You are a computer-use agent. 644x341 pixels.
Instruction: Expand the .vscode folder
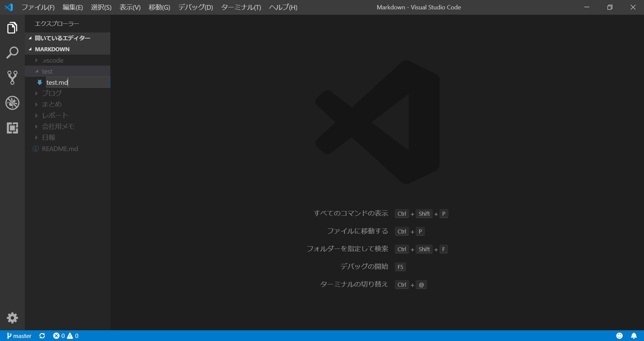tap(67, 60)
